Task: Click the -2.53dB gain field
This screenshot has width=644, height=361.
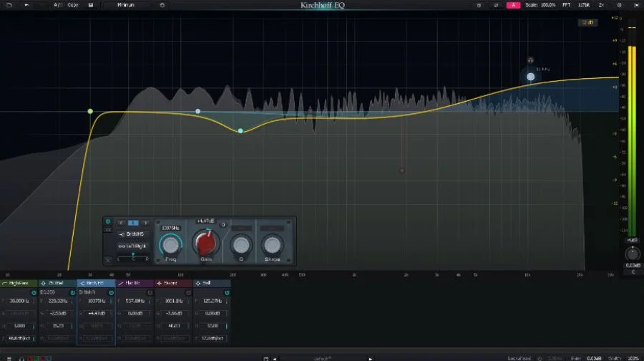Action: [x=57, y=313]
